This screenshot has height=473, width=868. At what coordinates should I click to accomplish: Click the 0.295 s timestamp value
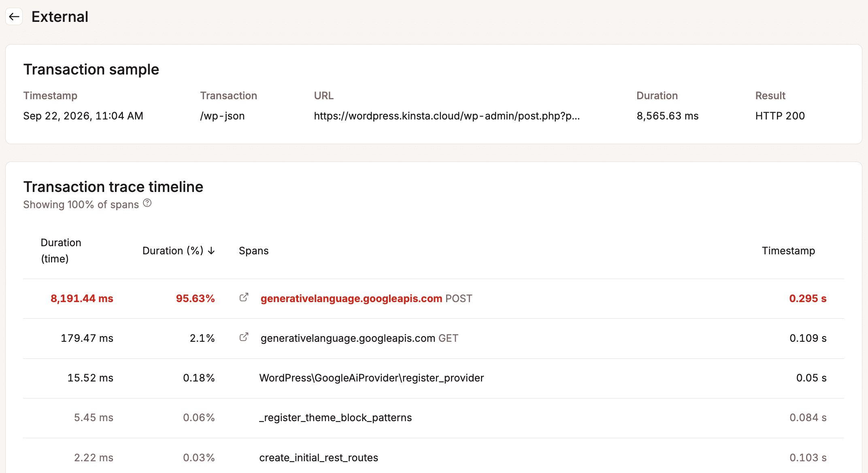click(808, 298)
